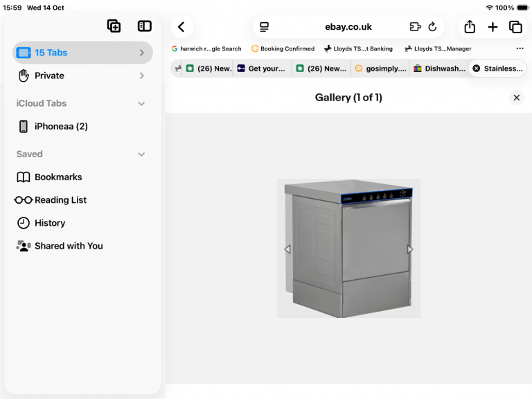
Task: Select the Stainless... tab
Action: click(x=498, y=69)
